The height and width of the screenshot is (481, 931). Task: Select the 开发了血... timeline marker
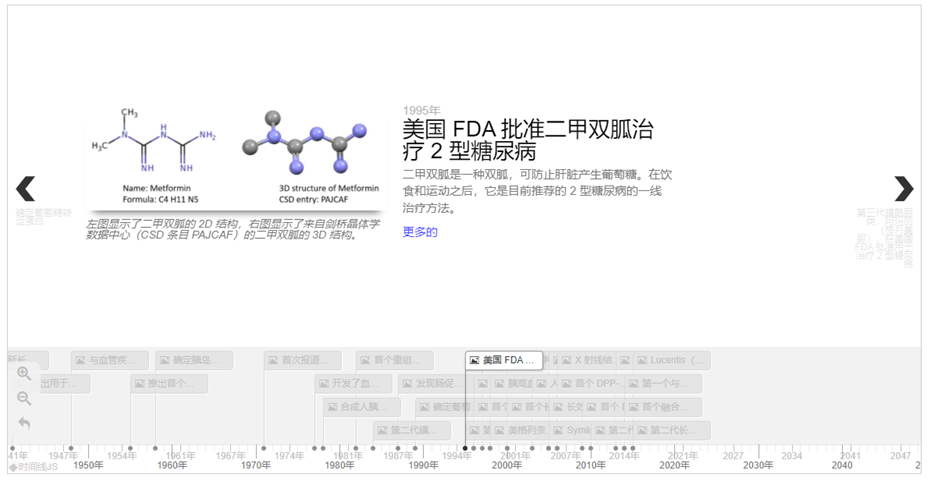(353, 384)
